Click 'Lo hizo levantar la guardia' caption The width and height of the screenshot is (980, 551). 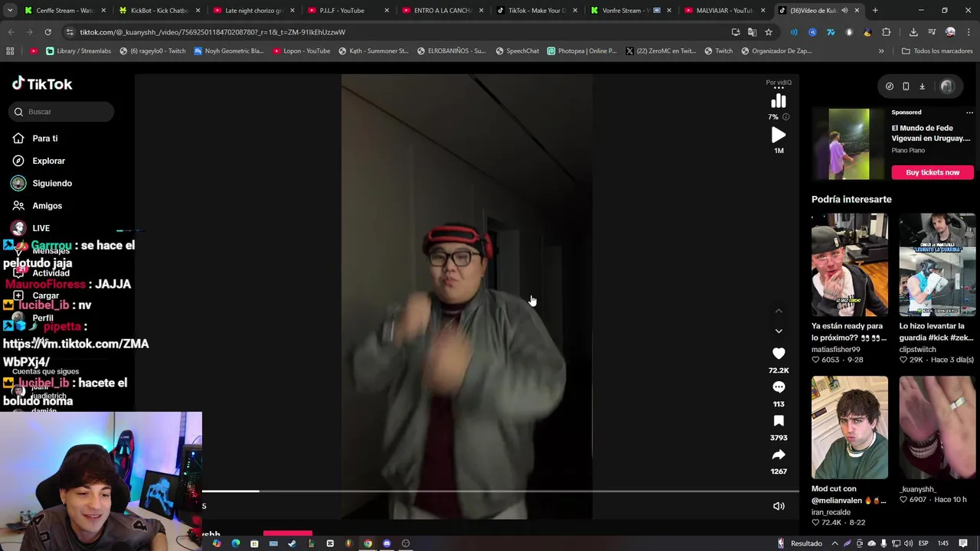pyautogui.click(x=937, y=331)
